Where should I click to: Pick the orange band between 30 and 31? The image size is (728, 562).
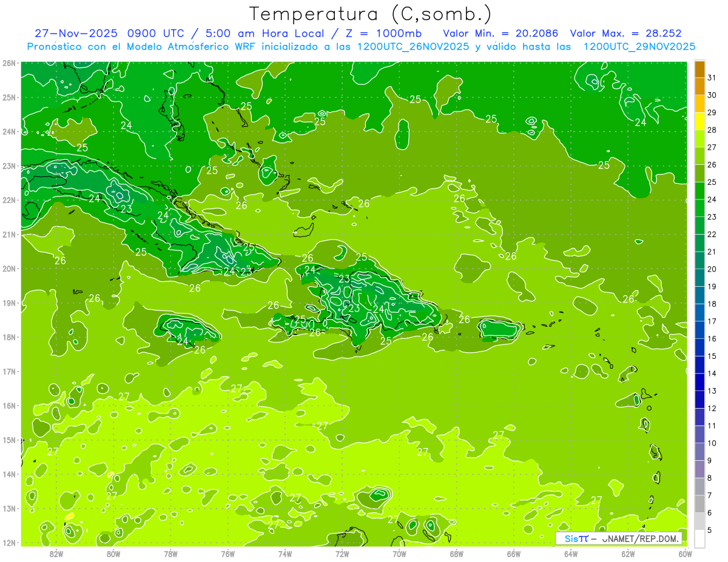(x=699, y=86)
